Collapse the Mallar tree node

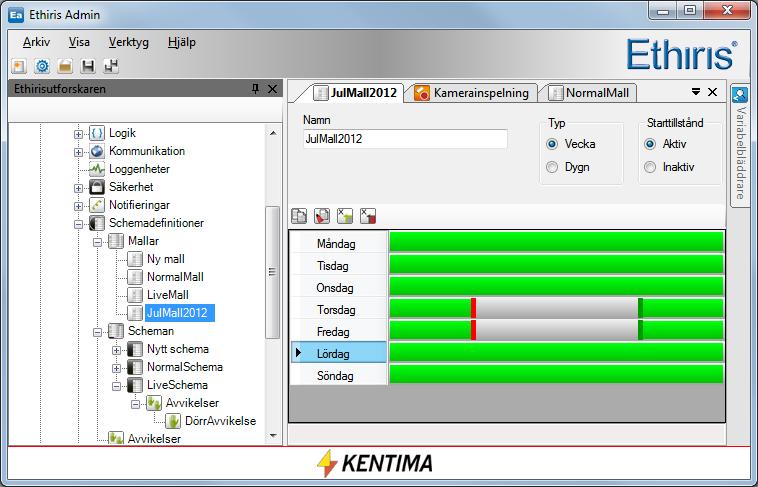click(x=98, y=242)
